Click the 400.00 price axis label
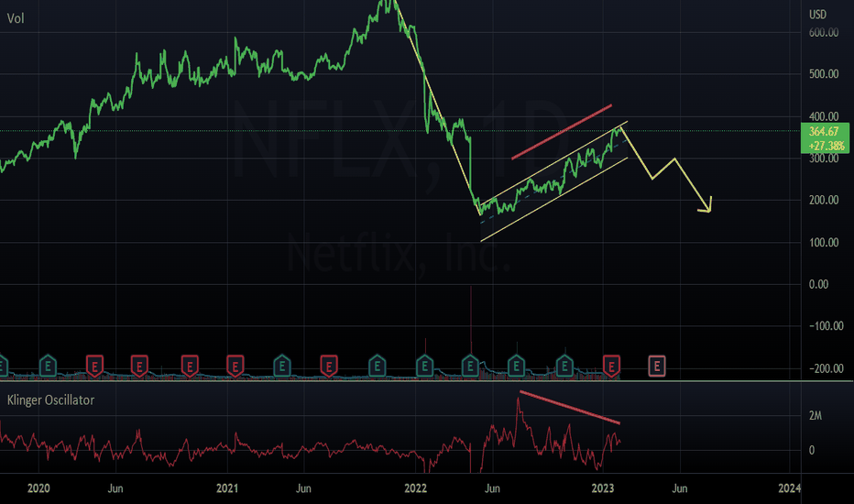 coord(824,116)
